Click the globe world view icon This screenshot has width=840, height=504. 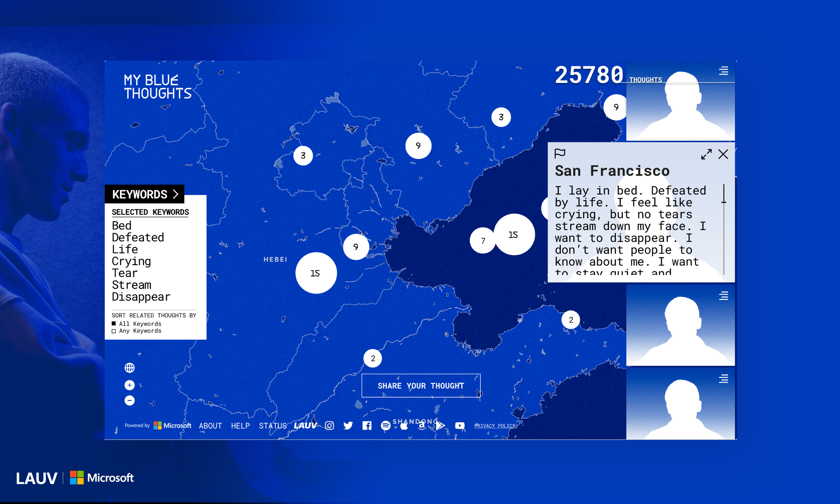[x=129, y=367]
